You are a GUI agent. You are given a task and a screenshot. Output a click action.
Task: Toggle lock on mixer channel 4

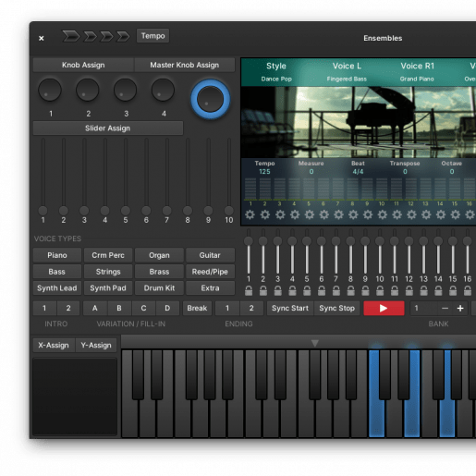[292, 291]
